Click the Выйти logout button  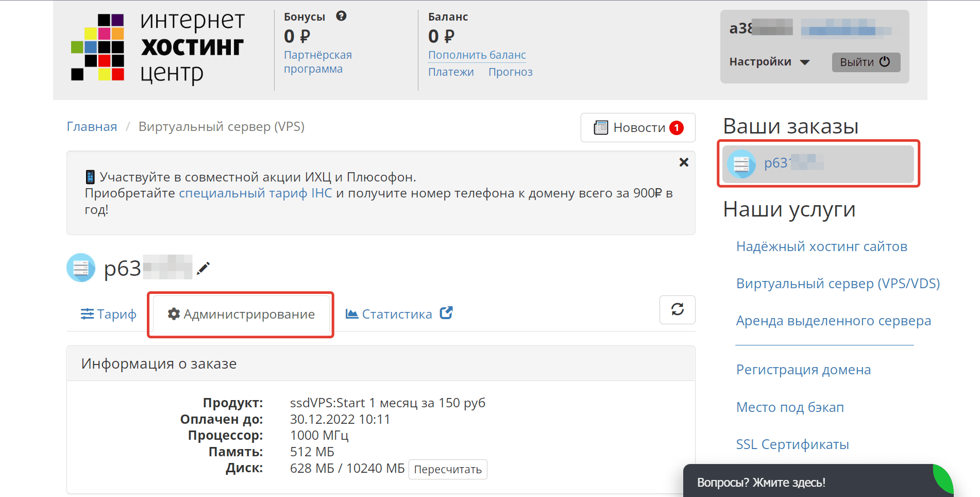point(866,62)
